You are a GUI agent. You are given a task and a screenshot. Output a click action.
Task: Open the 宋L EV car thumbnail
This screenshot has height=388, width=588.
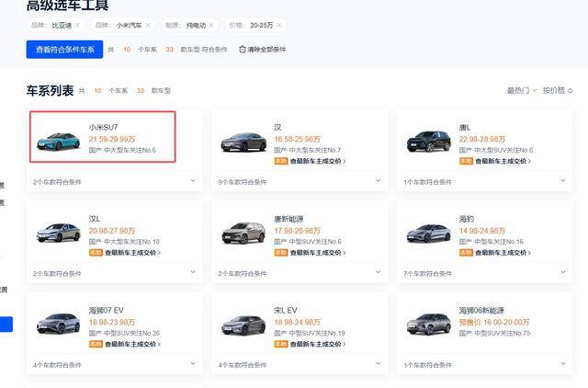[243, 325]
